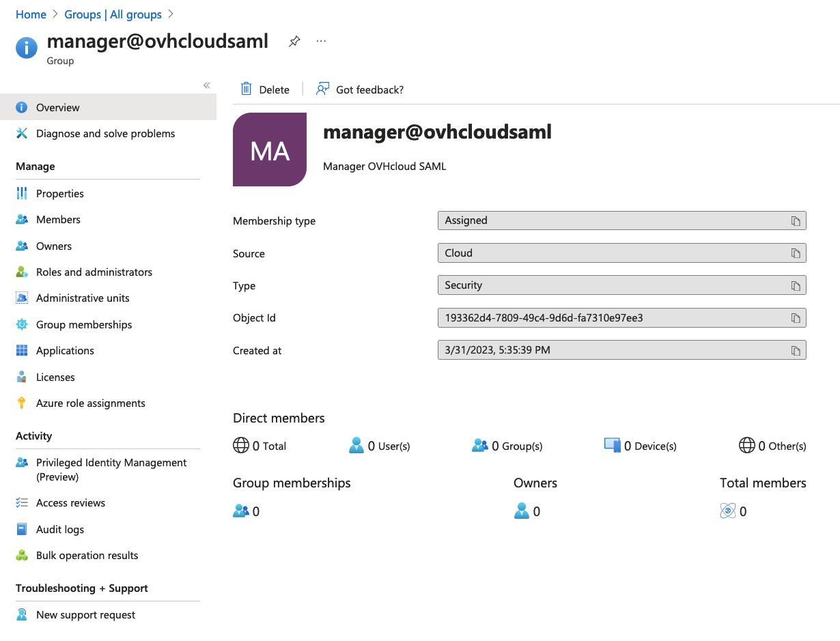Screen dimensions: 840x641
Task: Open the Groups | All groups breadcrumb link
Action: click(x=113, y=14)
